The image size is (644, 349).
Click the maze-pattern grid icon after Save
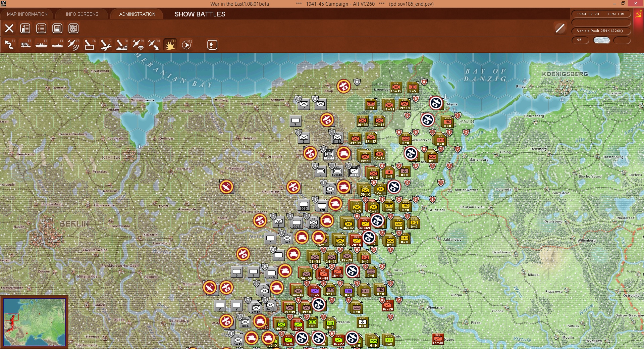pos(73,28)
